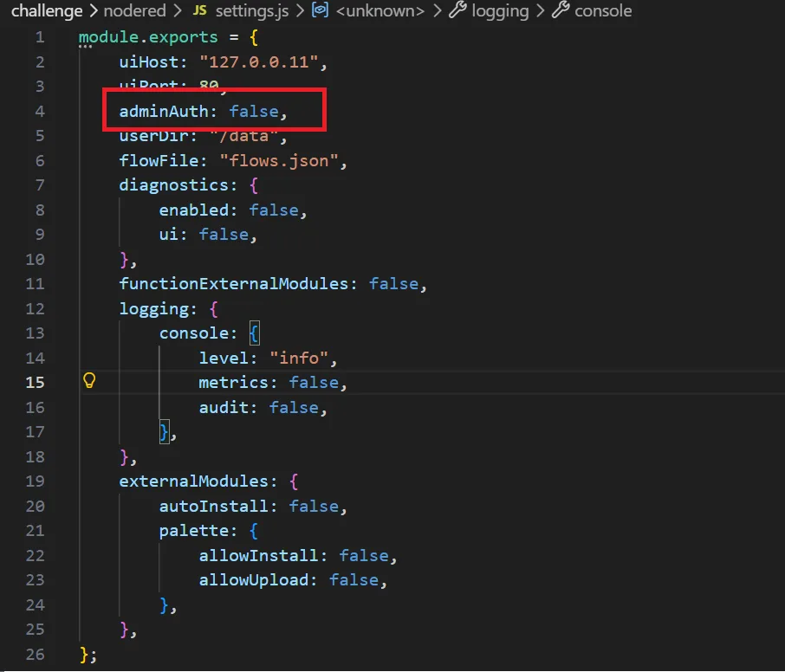Click the 'flowFile' property name
Screen dimensions: 785x672
click(159, 160)
